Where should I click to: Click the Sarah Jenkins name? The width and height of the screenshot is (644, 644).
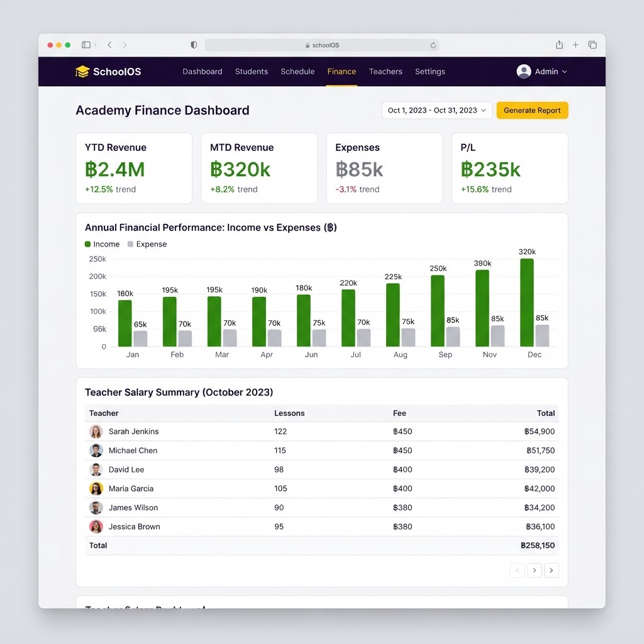pos(133,431)
